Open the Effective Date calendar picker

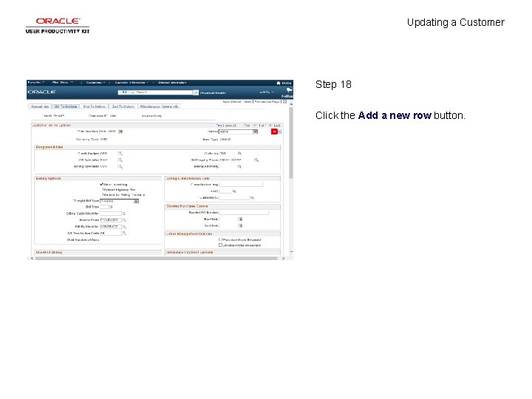pos(120,132)
